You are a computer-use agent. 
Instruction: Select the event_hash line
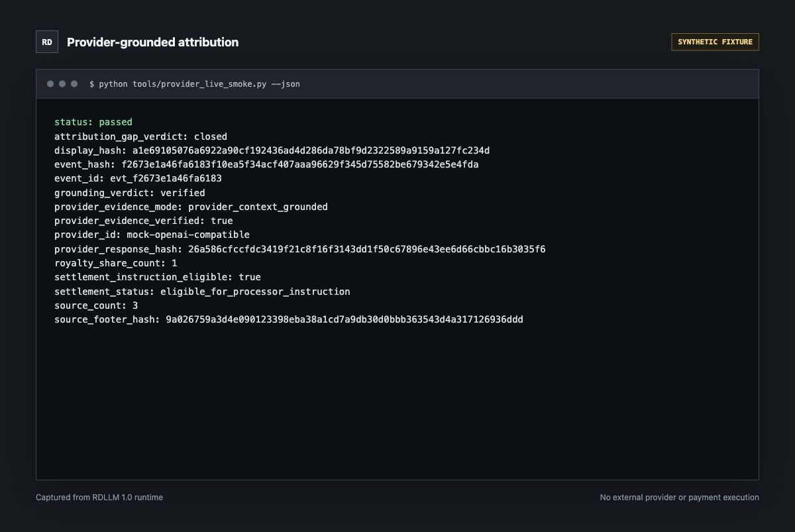(x=266, y=164)
